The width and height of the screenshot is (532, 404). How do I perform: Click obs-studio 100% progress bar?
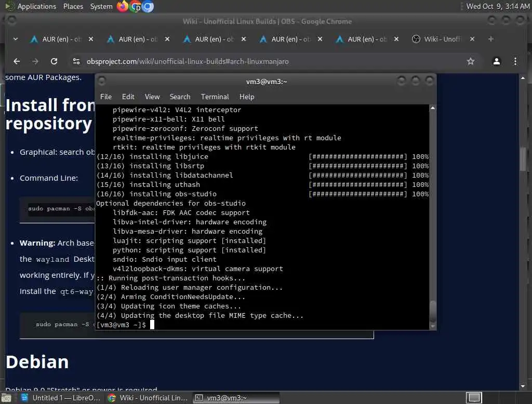pyautogui.click(x=358, y=194)
